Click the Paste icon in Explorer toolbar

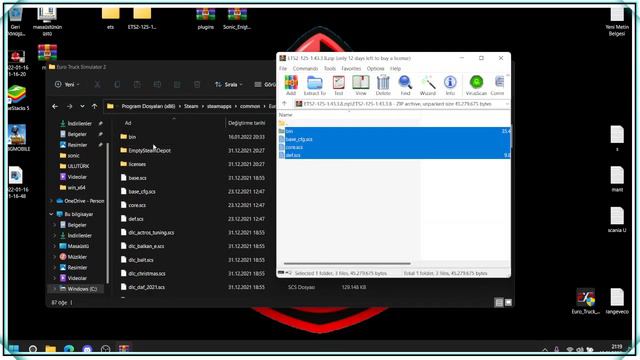[x=137, y=84]
